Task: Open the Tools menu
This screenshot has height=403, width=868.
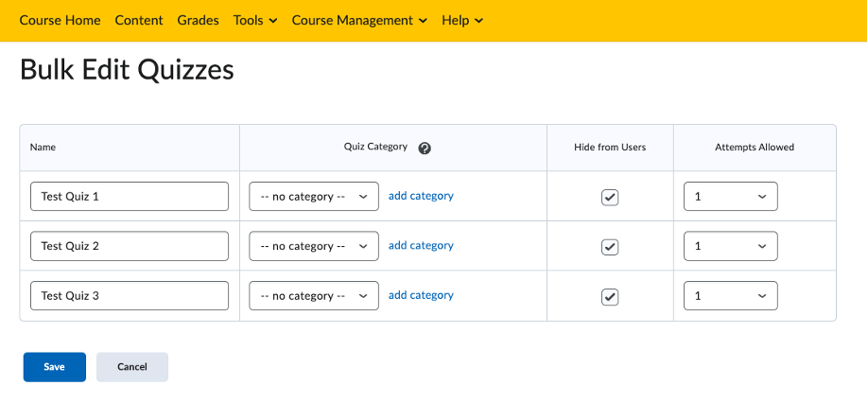Action: coord(255,21)
